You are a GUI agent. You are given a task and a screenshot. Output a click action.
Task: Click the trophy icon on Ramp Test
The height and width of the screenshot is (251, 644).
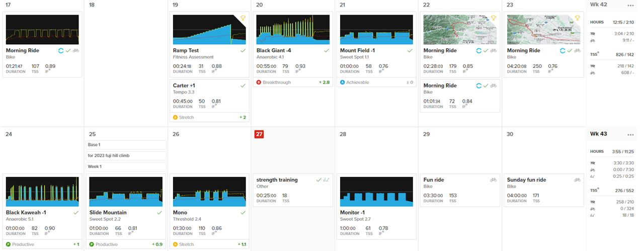(243, 18)
